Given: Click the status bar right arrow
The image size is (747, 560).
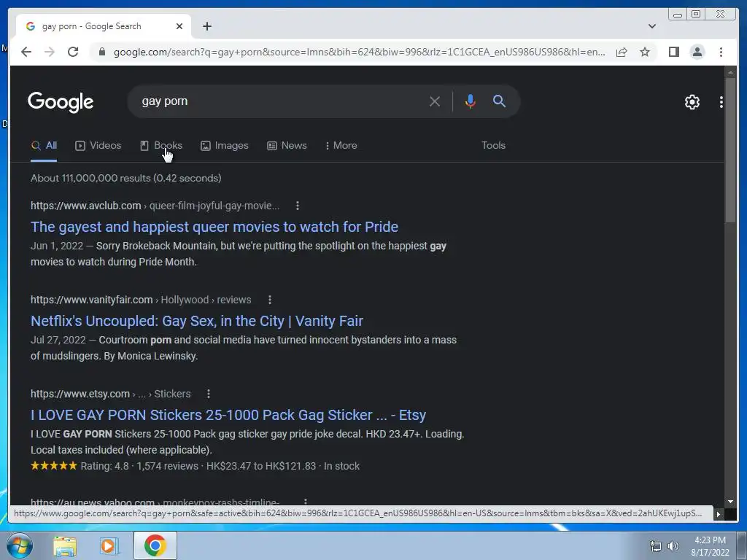Looking at the screenshot, I should [x=719, y=514].
